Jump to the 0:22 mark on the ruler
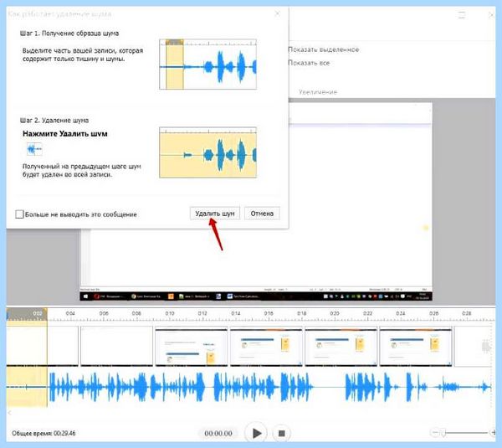This screenshot has height=448, width=502. coord(367,313)
